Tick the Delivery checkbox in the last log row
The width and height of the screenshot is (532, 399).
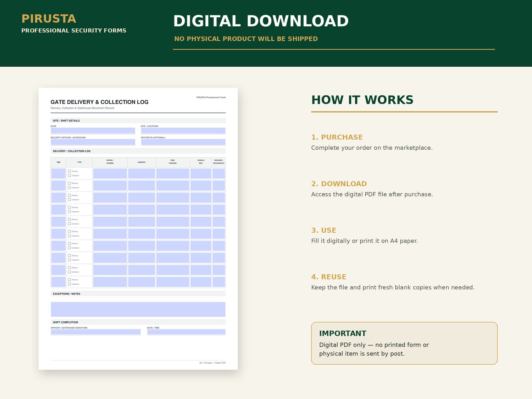[70, 280]
